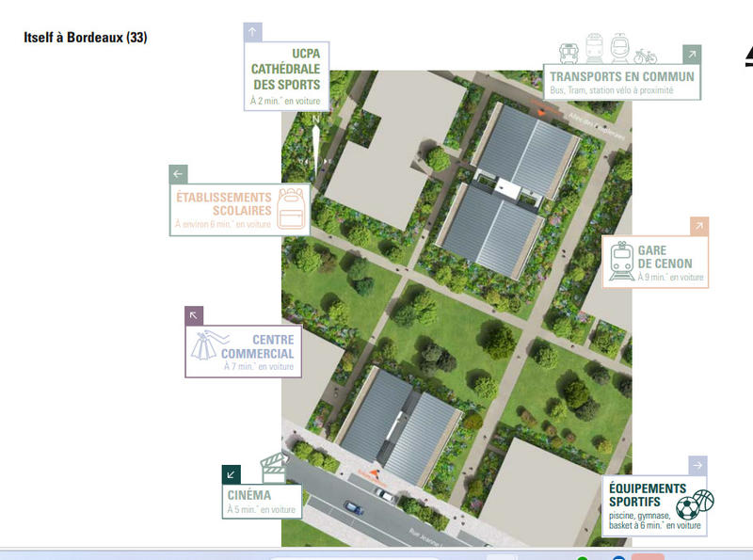The height and width of the screenshot is (560, 753).
Task: Click the Gare de Cenon text
Action: 665,257
